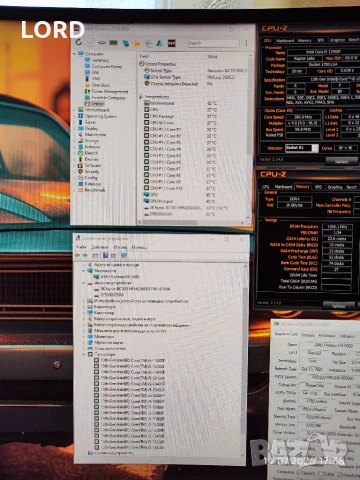This screenshot has width=360, height=480.
Task: Switch to Bench tab in bottom CPU-Z window
Action: click(x=351, y=187)
